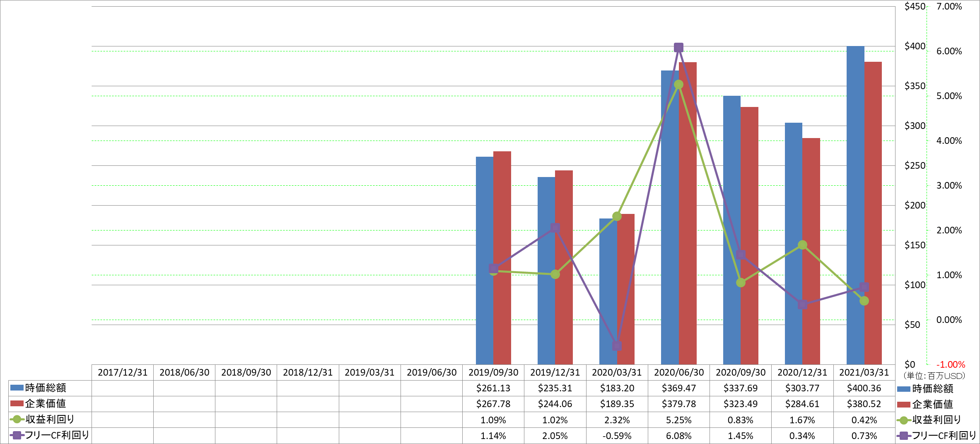
Task: Select the purple marker at 2020/12/31
Action: 802,305
